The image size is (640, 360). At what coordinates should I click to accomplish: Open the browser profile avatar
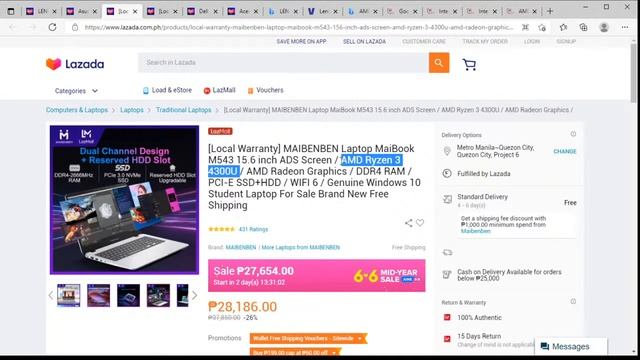click(x=604, y=27)
